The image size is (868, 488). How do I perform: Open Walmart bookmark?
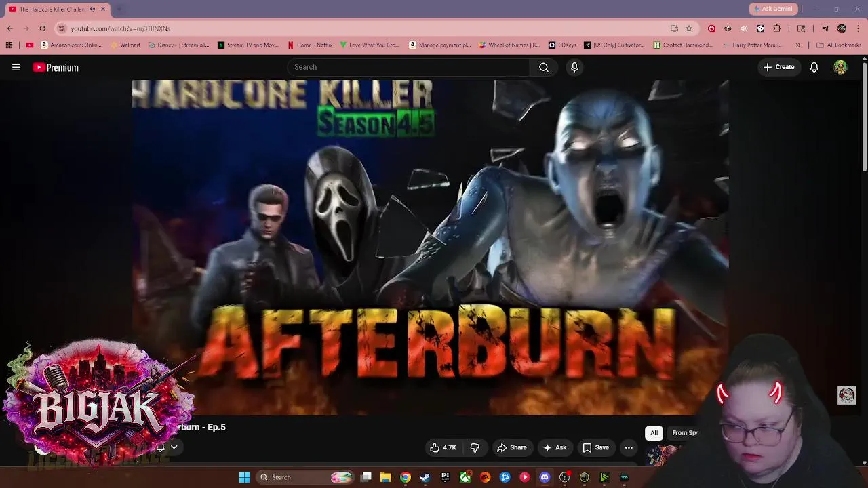pyautogui.click(x=124, y=45)
